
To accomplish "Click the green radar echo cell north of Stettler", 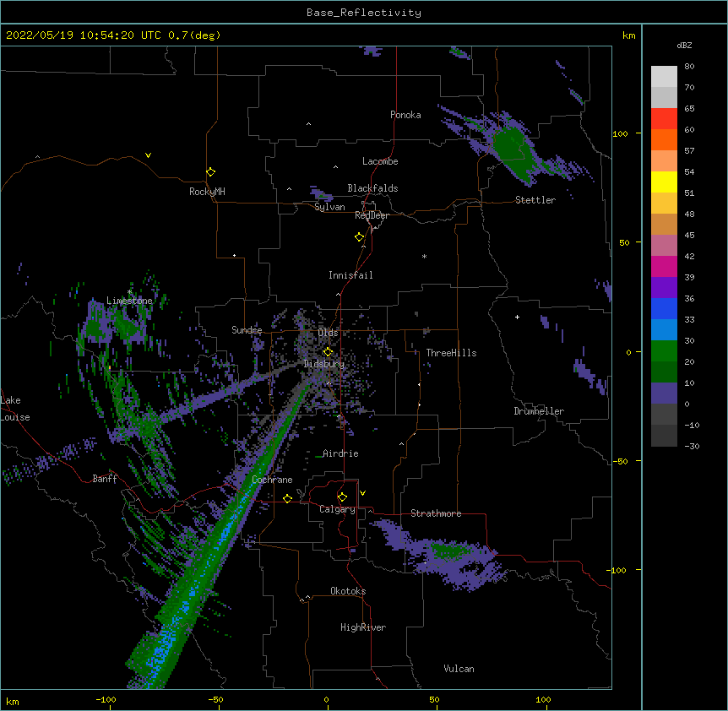I will coord(513,151).
